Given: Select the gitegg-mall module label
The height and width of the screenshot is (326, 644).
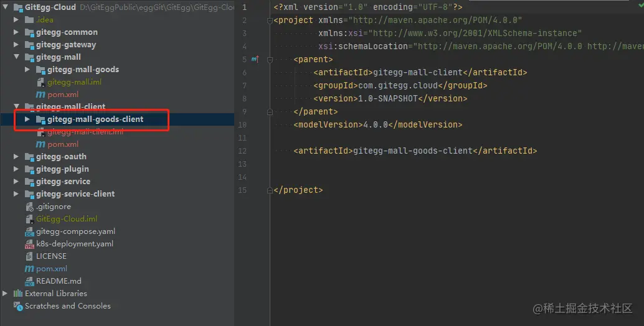Looking at the screenshot, I should (x=59, y=57).
